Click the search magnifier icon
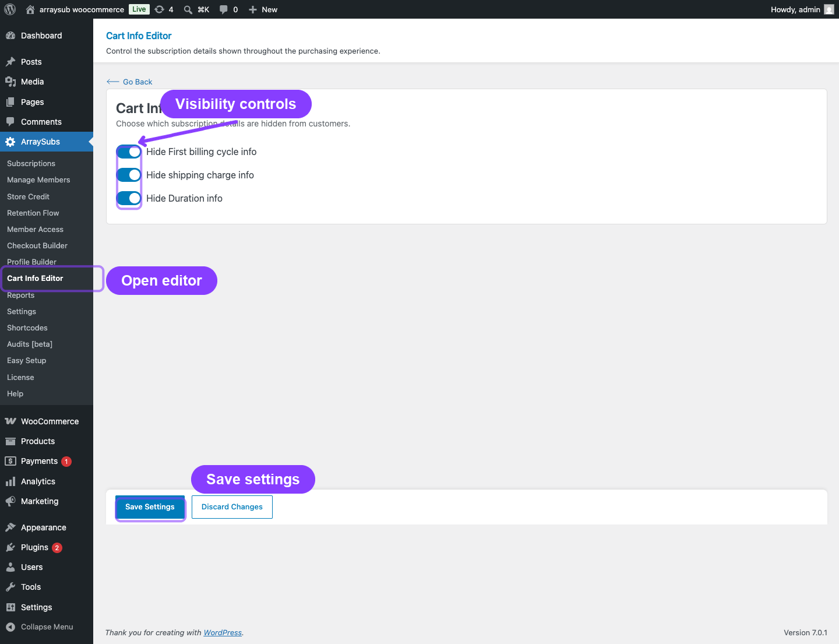The image size is (839, 644). point(188,10)
